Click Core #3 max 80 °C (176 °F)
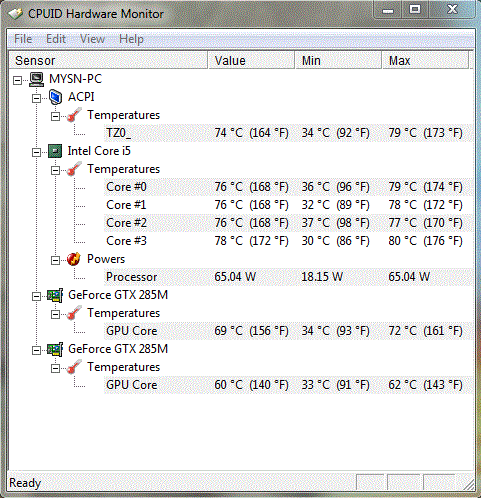The image size is (481, 498). [426, 241]
